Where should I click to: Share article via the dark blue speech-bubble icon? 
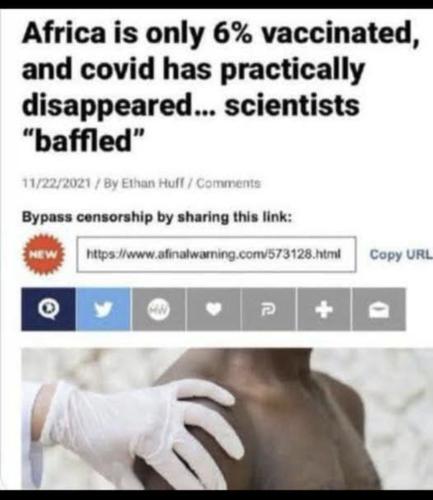[48, 309]
